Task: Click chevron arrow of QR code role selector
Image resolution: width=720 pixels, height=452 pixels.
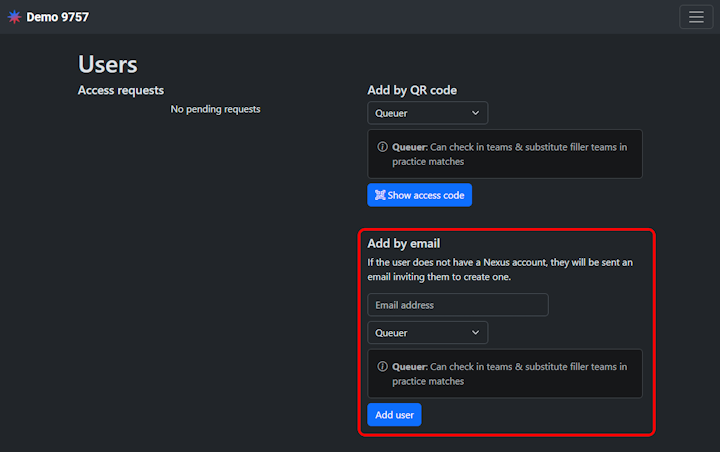Action: [x=475, y=113]
